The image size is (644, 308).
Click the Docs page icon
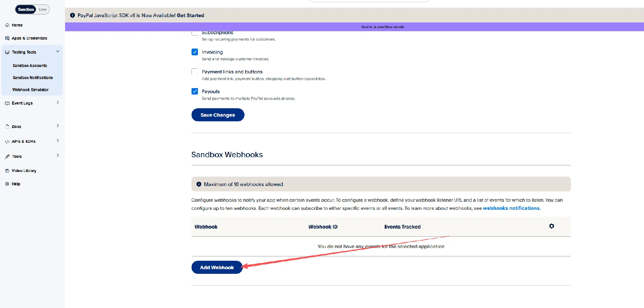tap(7, 127)
